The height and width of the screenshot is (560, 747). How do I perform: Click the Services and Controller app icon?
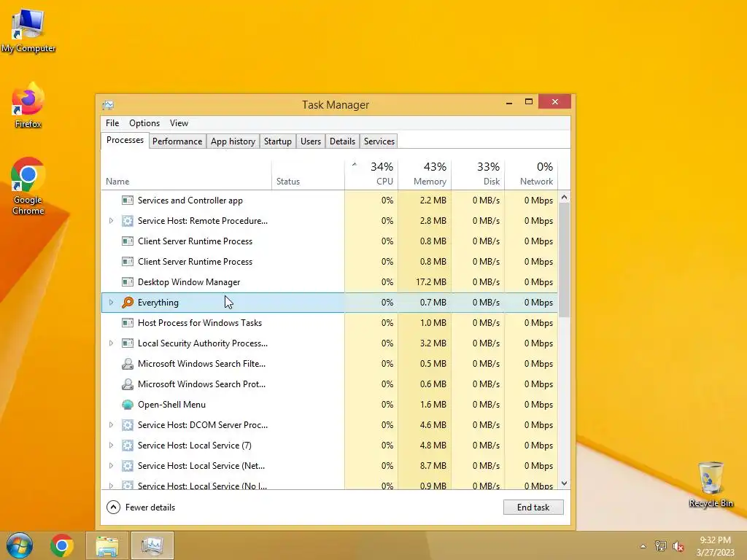[127, 201]
